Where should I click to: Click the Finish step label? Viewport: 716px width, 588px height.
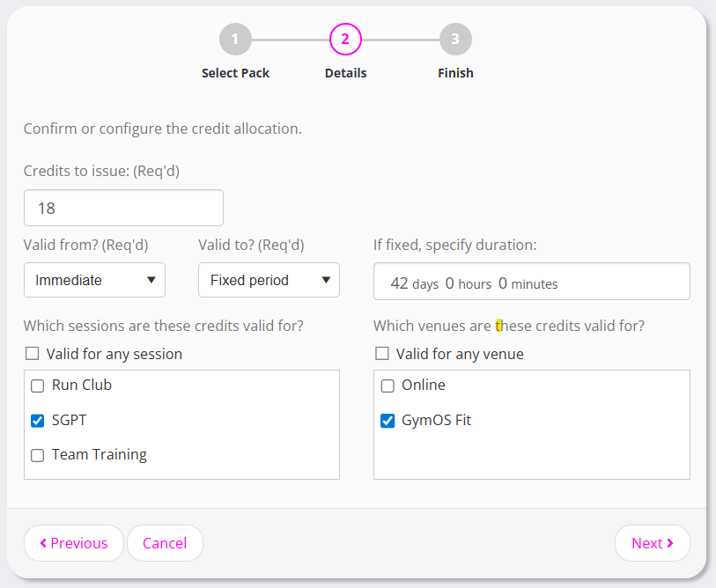click(455, 73)
